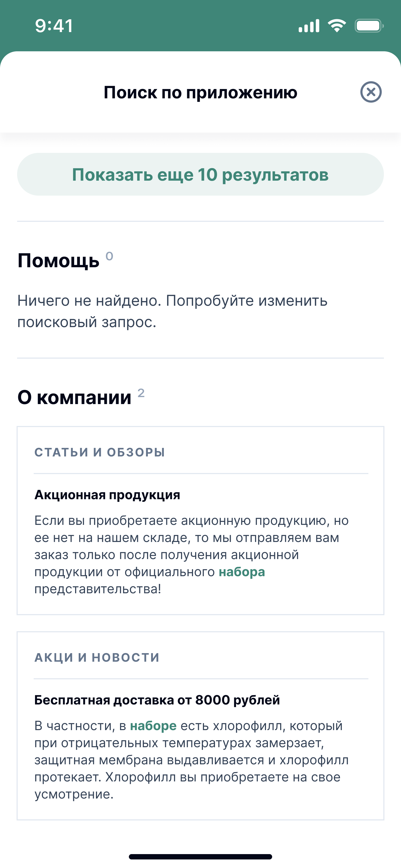This screenshot has width=401, height=868.
Task: Tap the home indicator bar at bottom
Action: pos(200,857)
